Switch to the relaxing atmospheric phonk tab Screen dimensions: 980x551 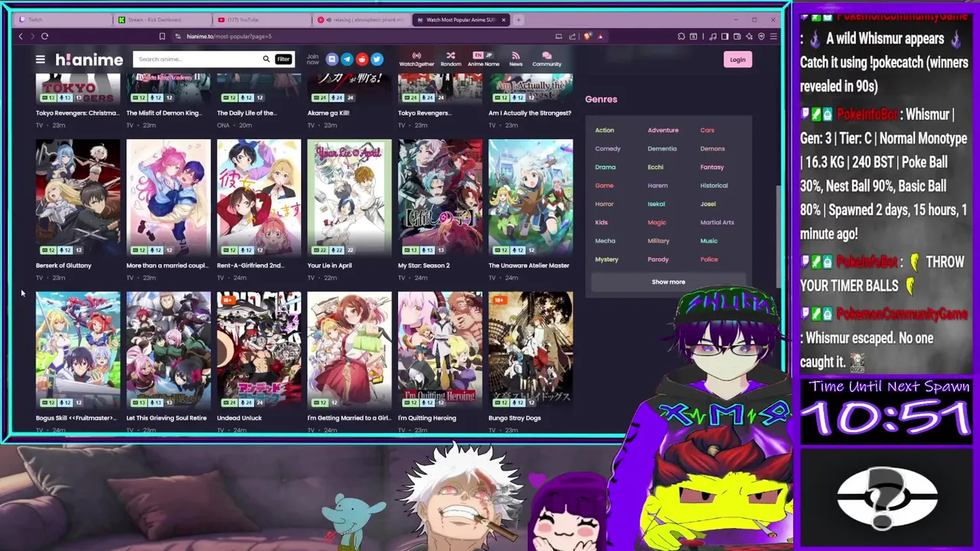pyautogui.click(x=361, y=20)
